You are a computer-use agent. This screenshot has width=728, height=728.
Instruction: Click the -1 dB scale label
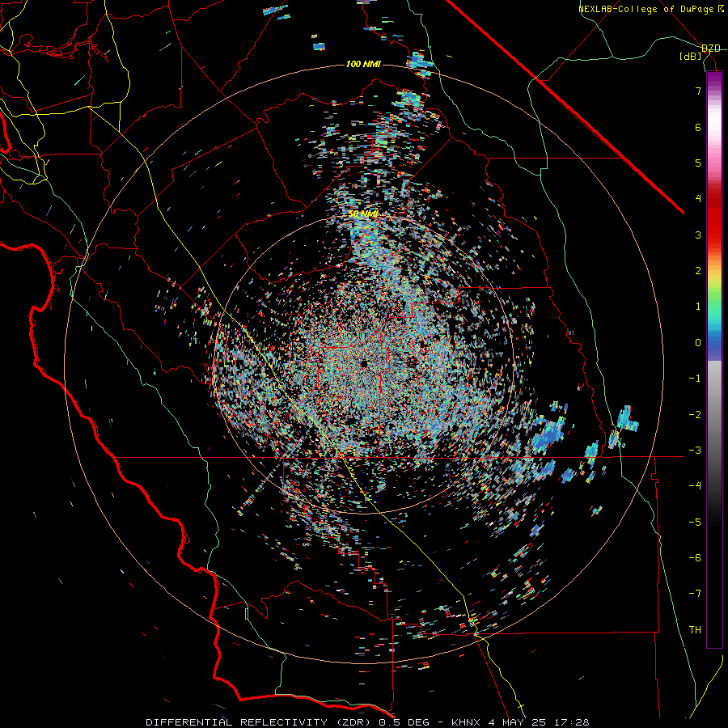pos(695,379)
